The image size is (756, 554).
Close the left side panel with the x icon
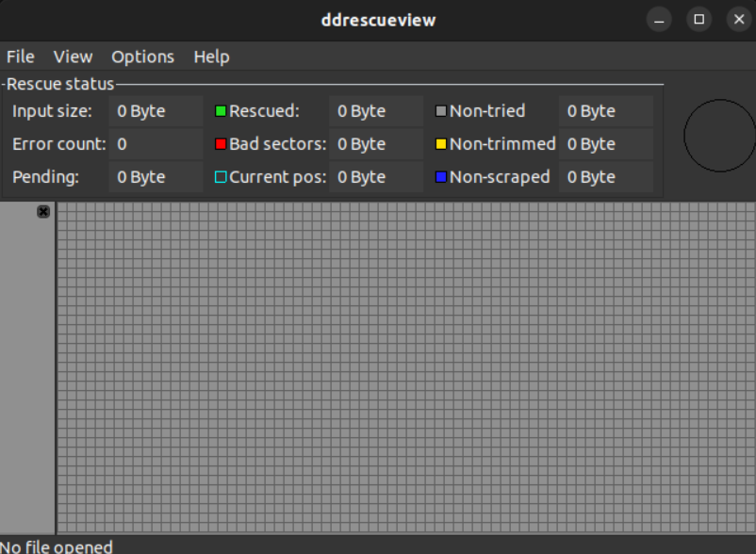pyautogui.click(x=43, y=212)
